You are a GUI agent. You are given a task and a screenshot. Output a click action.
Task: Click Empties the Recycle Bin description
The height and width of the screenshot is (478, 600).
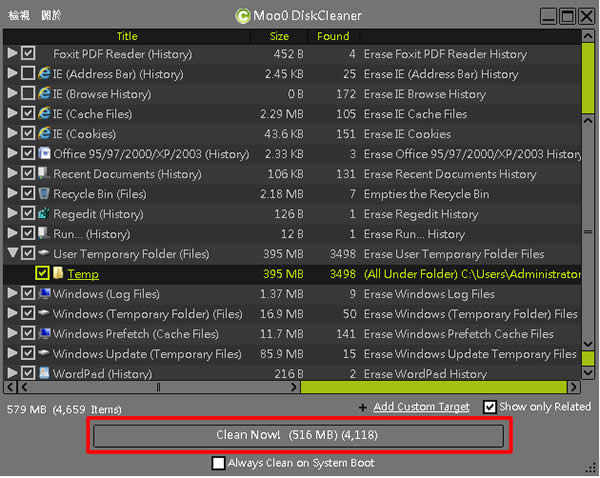426,194
